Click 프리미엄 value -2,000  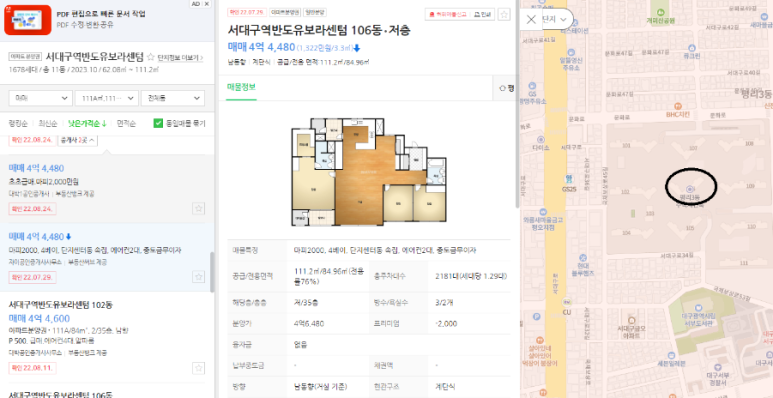point(447,324)
